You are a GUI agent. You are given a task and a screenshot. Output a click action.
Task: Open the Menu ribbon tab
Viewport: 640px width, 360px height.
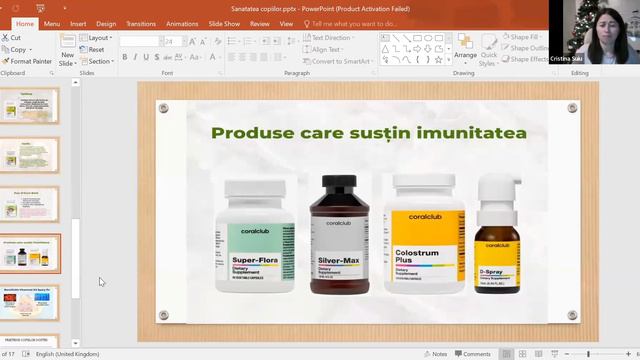click(x=52, y=24)
